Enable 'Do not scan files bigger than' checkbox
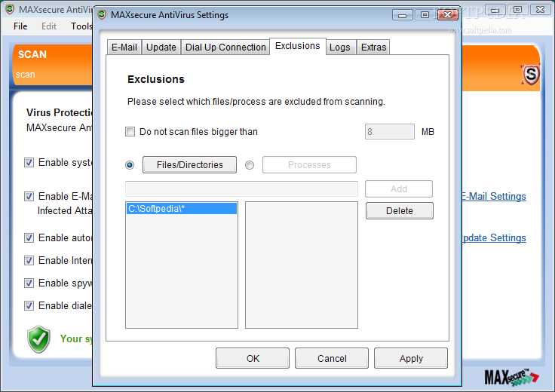555x392 pixels. pyautogui.click(x=130, y=132)
